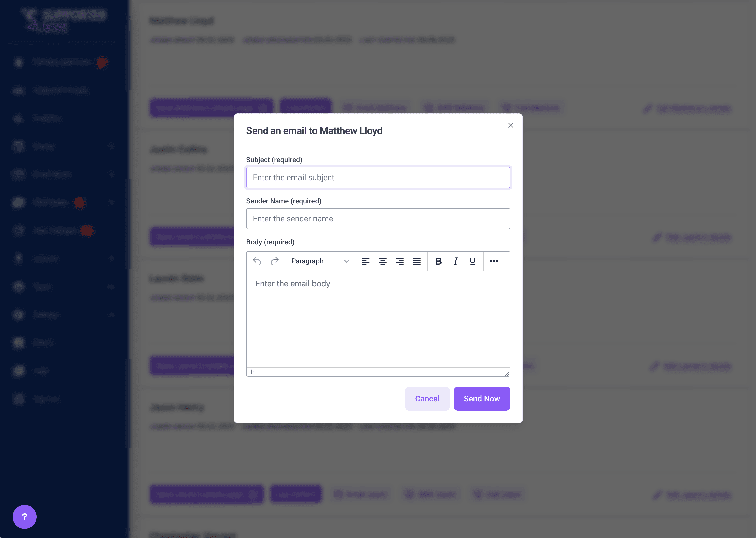Center align text in the body editor
Viewport: 756px width, 538px height.
383,261
